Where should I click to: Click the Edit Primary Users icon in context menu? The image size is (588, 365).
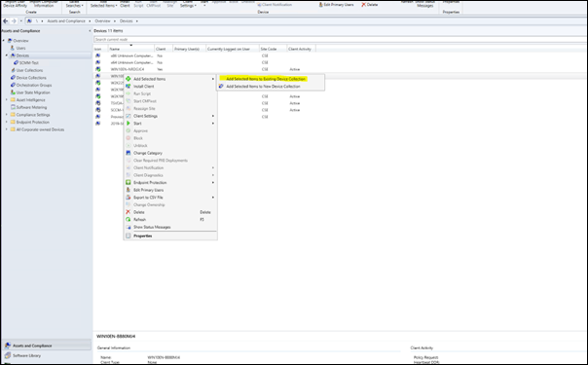coord(129,190)
